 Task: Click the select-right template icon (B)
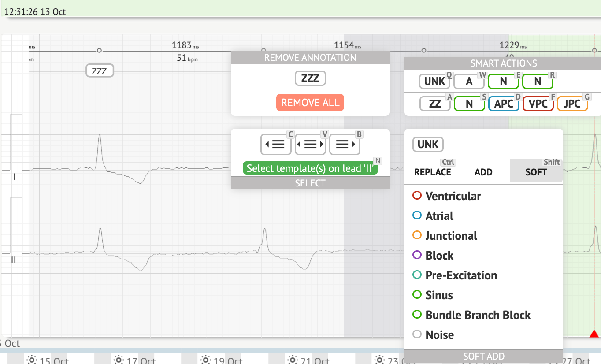point(345,144)
